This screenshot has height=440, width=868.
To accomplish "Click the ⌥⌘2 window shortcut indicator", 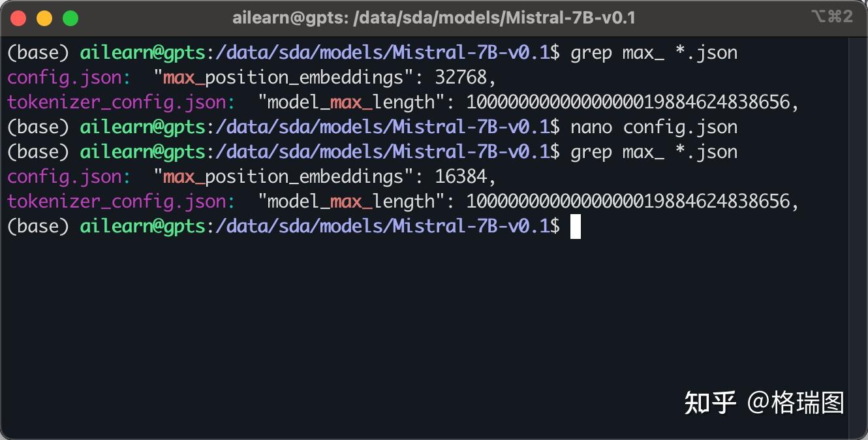I will click(831, 17).
